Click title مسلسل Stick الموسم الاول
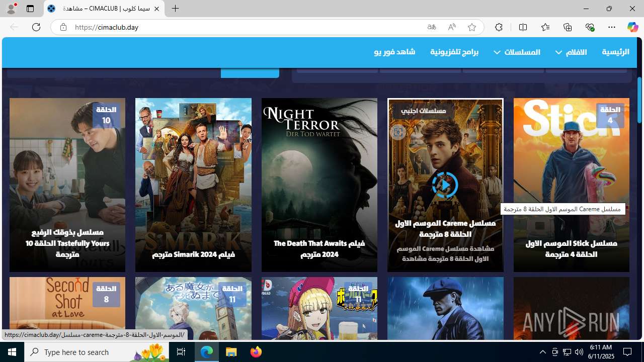 point(571,248)
